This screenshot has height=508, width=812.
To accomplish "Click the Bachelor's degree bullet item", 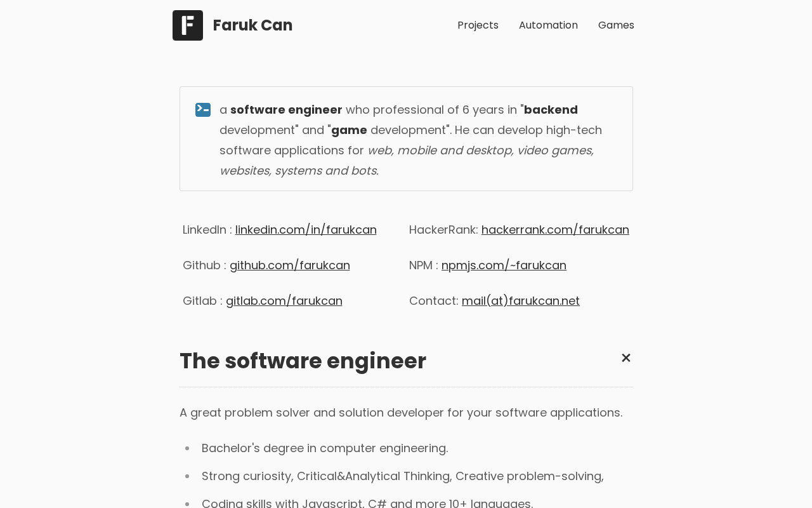I will [325, 448].
